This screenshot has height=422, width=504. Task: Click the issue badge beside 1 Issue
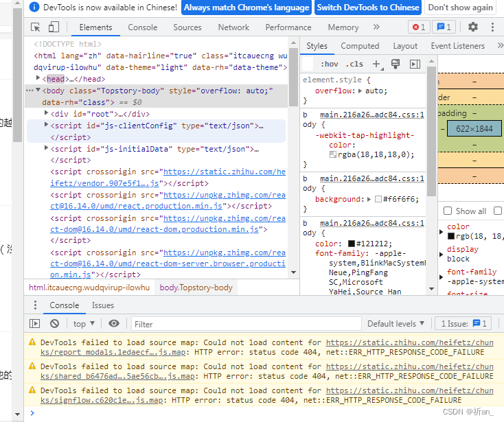tap(479, 323)
